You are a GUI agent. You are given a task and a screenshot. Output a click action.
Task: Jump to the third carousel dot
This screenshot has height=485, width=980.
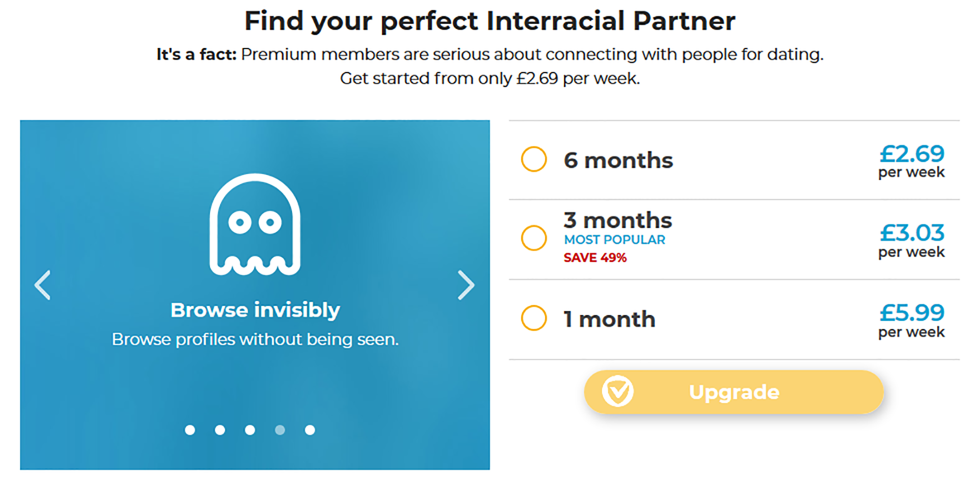tap(250, 430)
